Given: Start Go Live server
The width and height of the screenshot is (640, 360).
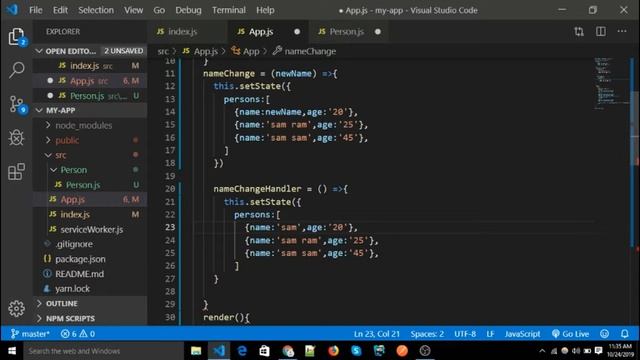Looking at the screenshot, I should pyautogui.click(x=570, y=334).
